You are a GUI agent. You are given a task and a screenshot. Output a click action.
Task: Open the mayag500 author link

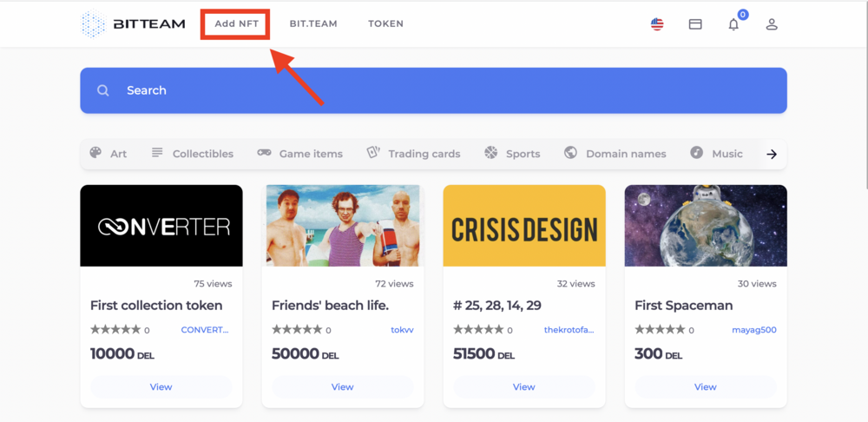754,329
